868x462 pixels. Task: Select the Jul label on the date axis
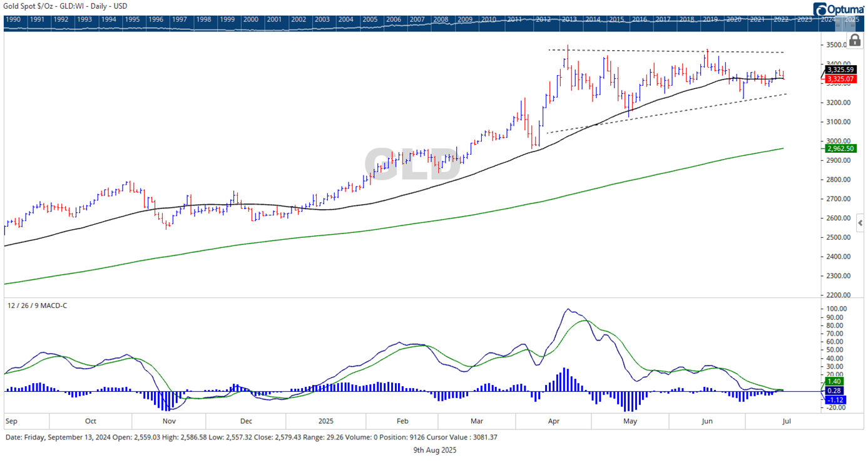(786, 421)
